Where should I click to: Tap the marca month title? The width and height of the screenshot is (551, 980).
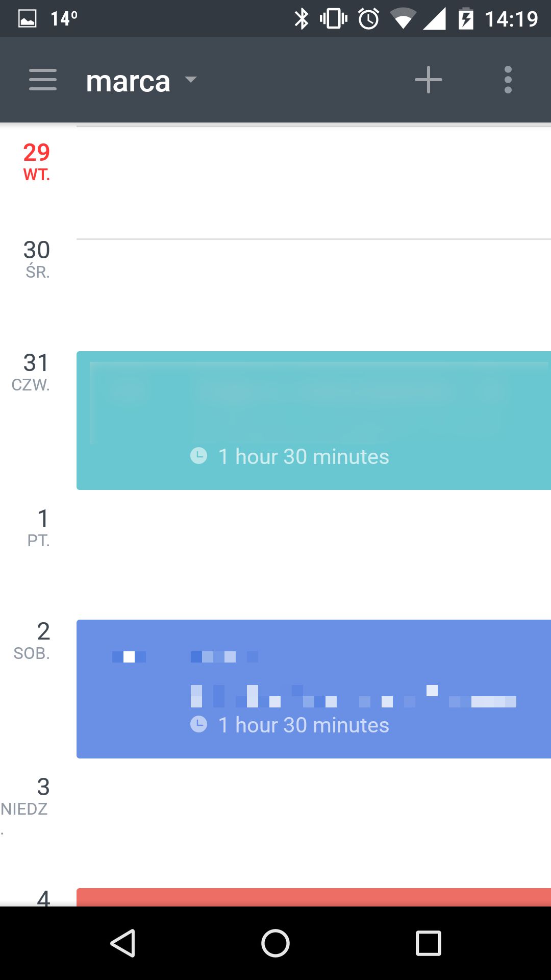pos(128,81)
